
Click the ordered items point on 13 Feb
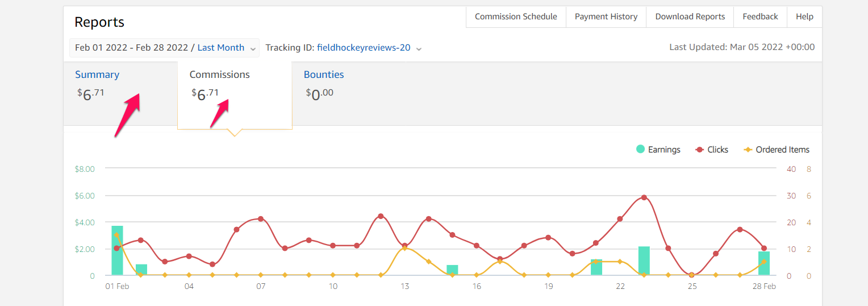coord(404,249)
